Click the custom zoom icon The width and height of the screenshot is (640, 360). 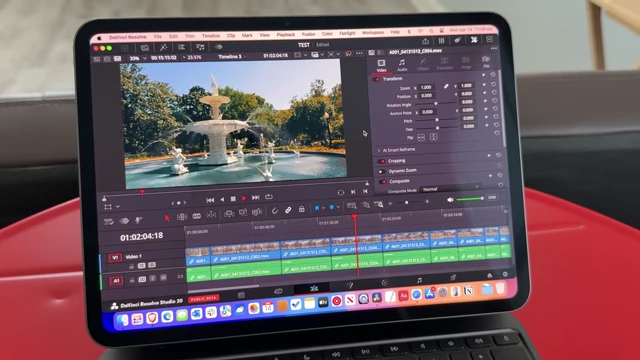379,204
